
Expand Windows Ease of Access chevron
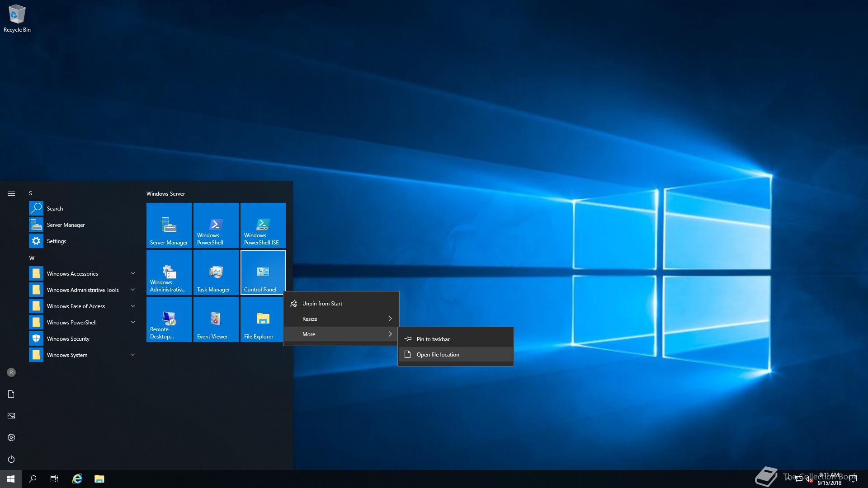click(x=133, y=306)
